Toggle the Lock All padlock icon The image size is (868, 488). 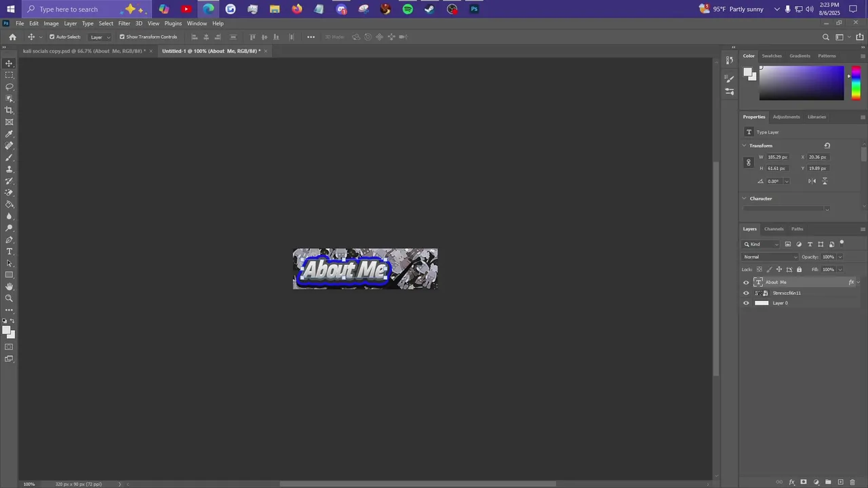[x=799, y=269]
